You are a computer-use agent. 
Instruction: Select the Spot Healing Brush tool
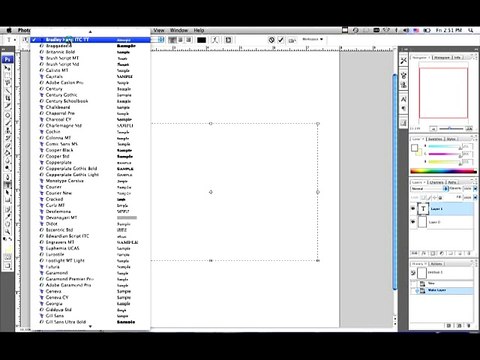click(x=7, y=115)
